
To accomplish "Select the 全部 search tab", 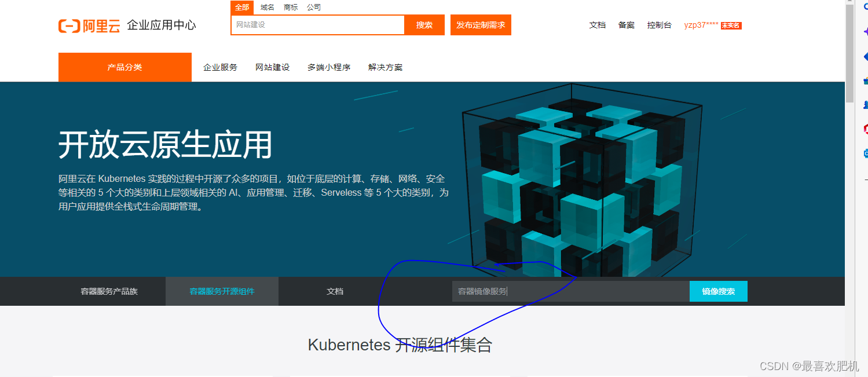I will (242, 8).
